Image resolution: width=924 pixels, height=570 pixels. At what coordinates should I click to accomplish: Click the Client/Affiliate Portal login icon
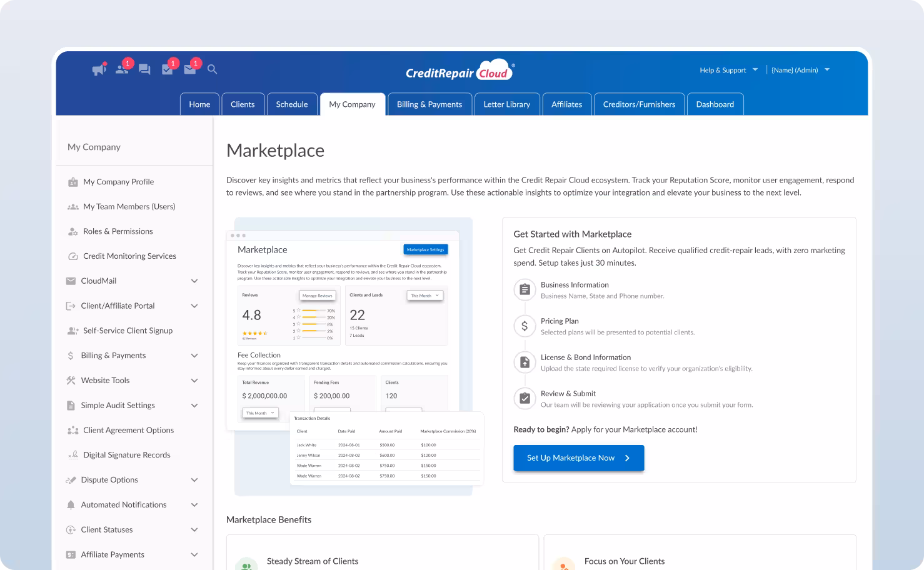pyautogui.click(x=71, y=306)
